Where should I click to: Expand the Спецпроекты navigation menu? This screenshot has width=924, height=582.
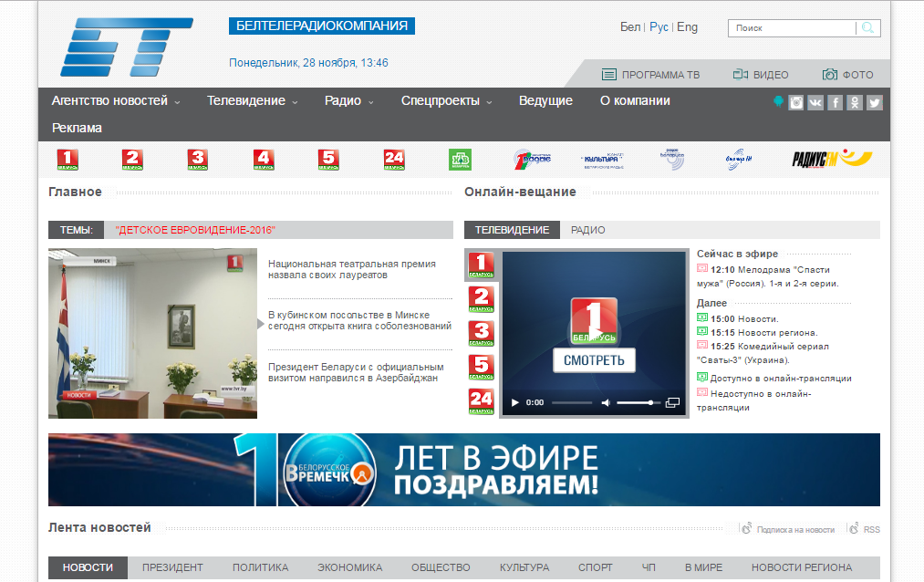447,100
